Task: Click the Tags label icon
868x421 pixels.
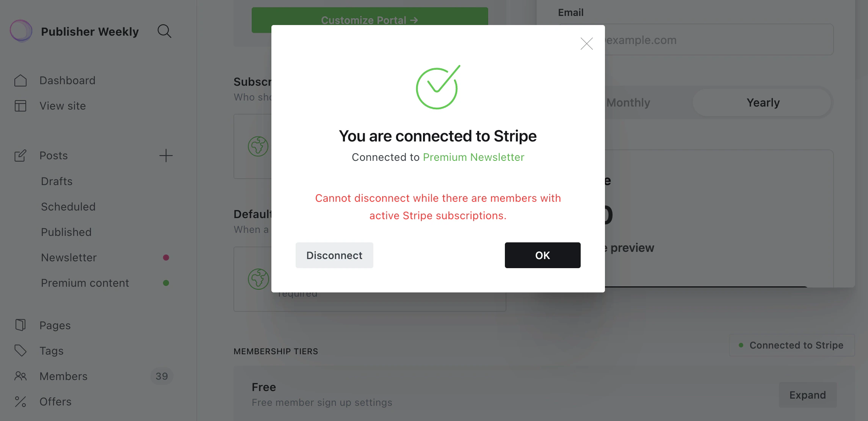Action: point(20,350)
